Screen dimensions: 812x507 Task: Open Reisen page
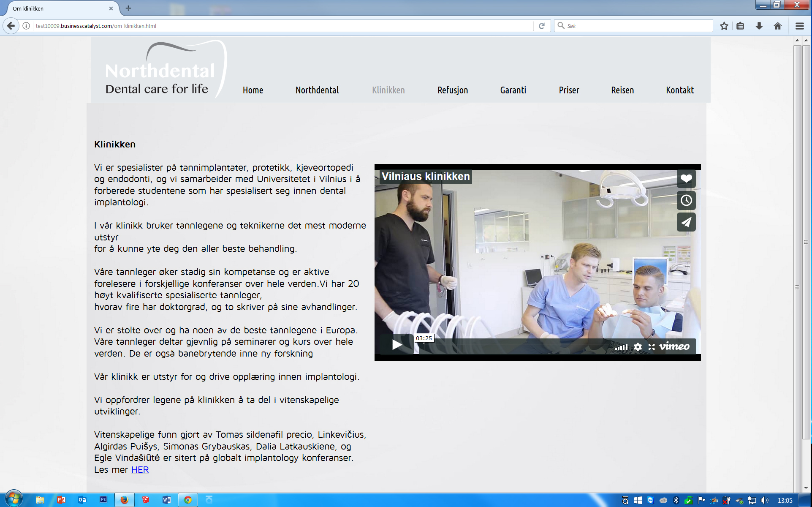click(622, 90)
